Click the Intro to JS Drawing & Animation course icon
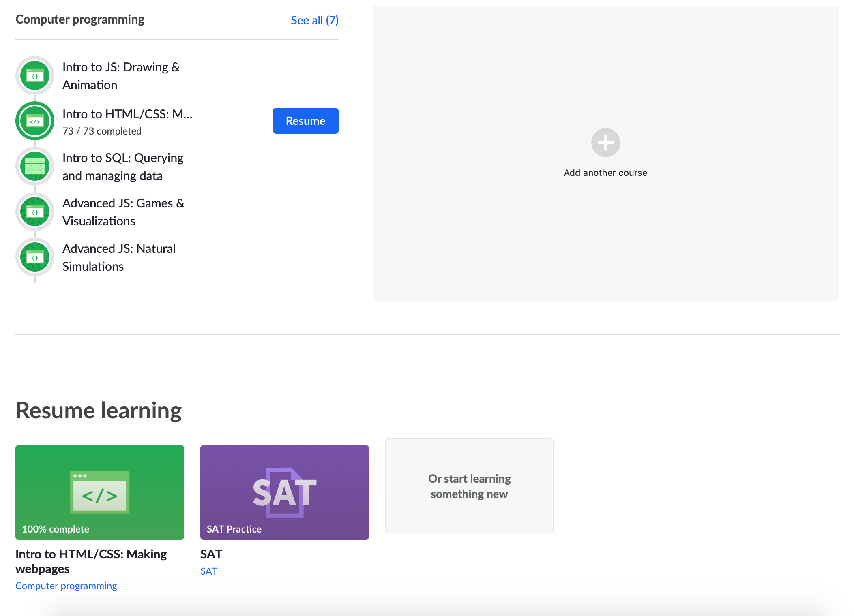Viewport: 854px width, 616px height. tap(35, 76)
